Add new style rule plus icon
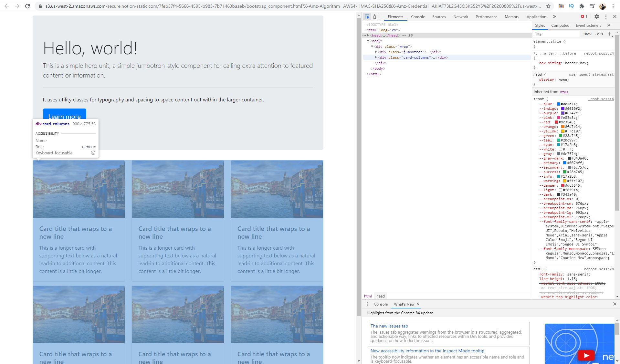620x364 pixels. (609, 34)
